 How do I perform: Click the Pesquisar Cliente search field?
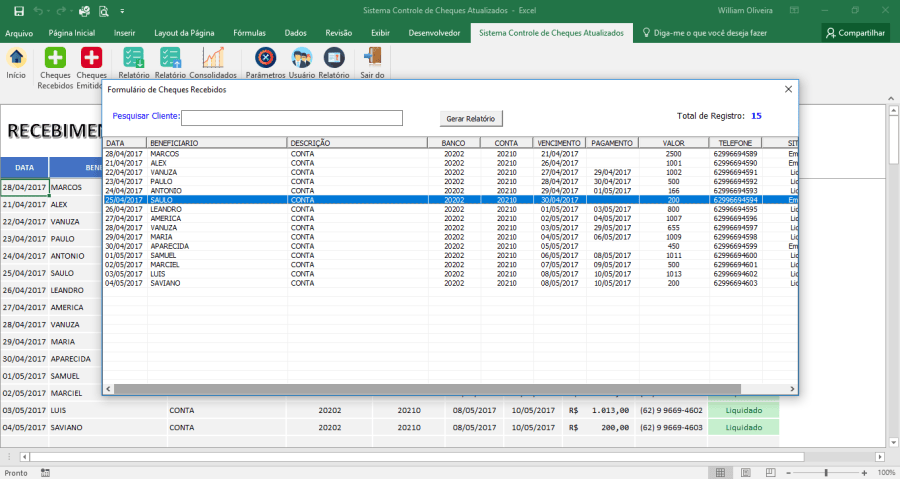click(x=292, y=118)
